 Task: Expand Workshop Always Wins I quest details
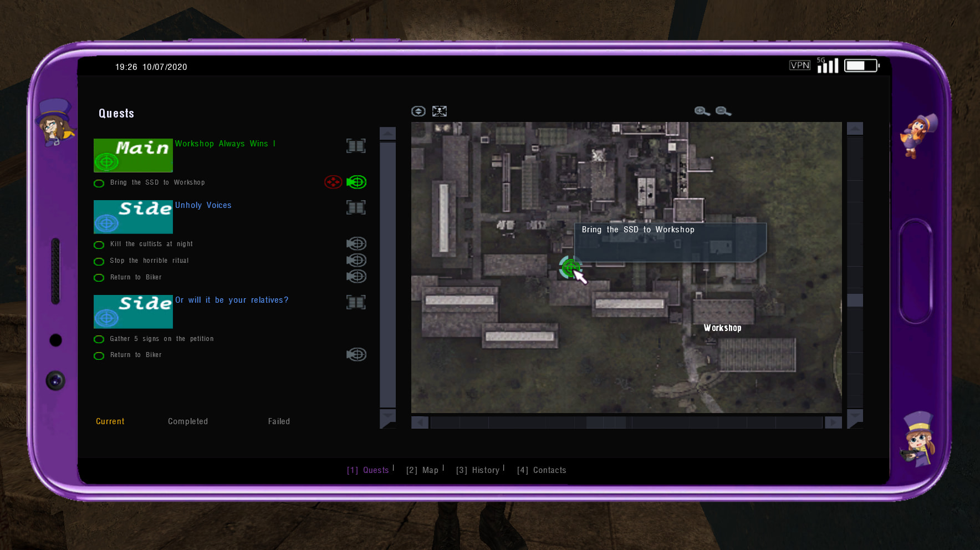click(x=356, y=146)
